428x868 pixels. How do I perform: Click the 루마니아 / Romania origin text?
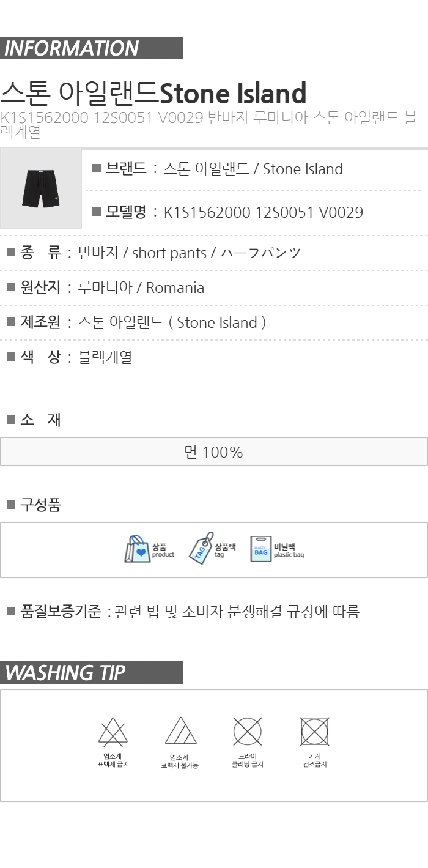[141, 288]
